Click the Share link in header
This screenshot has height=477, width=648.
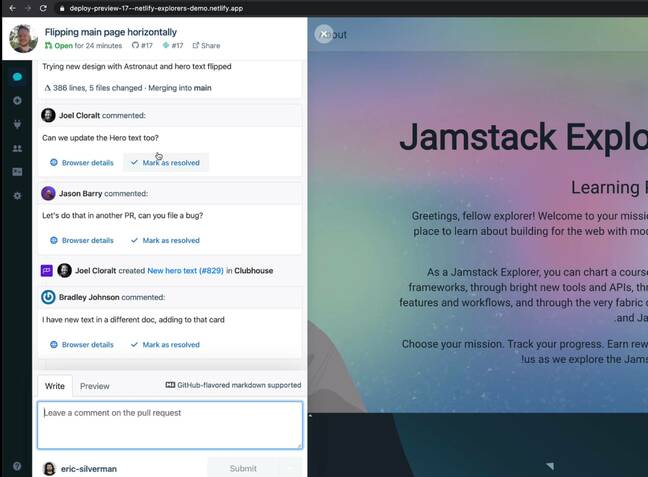click(206, 45)
